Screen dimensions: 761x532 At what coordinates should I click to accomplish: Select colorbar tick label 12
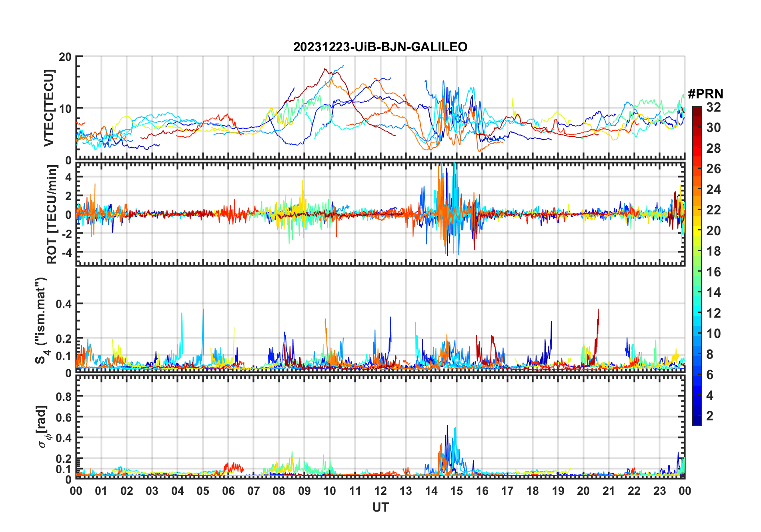tap(713, 313)
